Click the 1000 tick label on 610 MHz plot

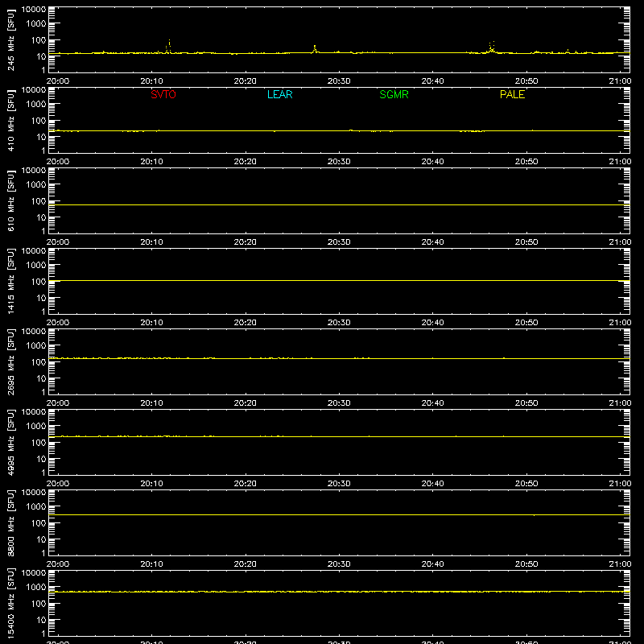[36, 184]
